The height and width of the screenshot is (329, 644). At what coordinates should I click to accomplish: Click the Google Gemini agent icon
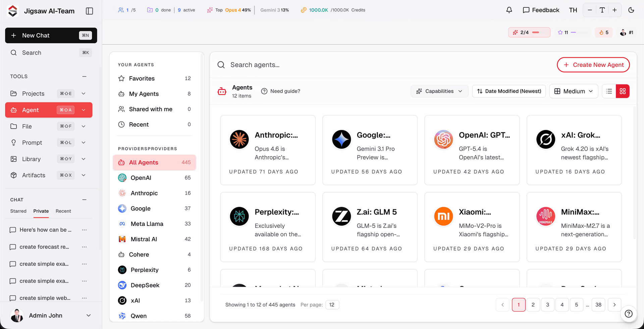(341, 139)
